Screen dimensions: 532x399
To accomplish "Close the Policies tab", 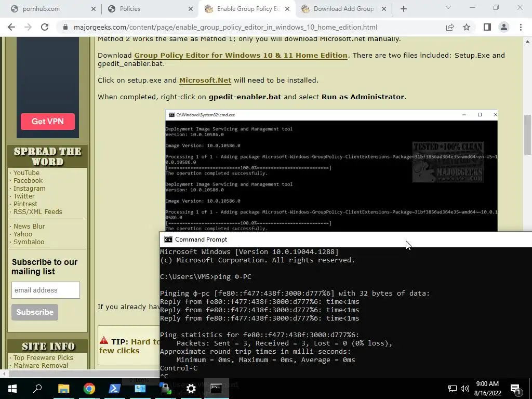I will pos(191,9).
